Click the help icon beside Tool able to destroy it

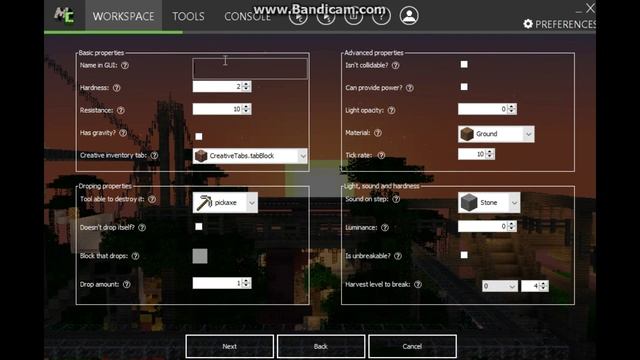(152, 199)
